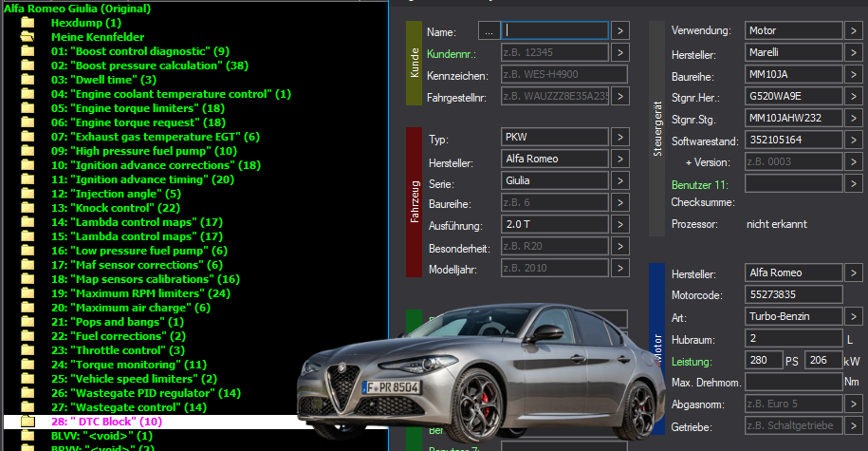Click the Hubraum field showing 2
The height and width of the screenshot is (451, 868).
794,338
